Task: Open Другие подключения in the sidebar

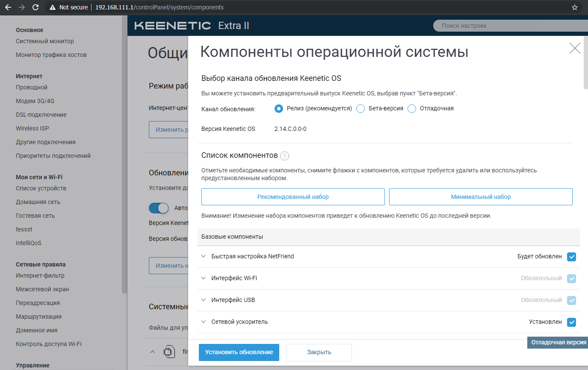Action: point(46,142)
